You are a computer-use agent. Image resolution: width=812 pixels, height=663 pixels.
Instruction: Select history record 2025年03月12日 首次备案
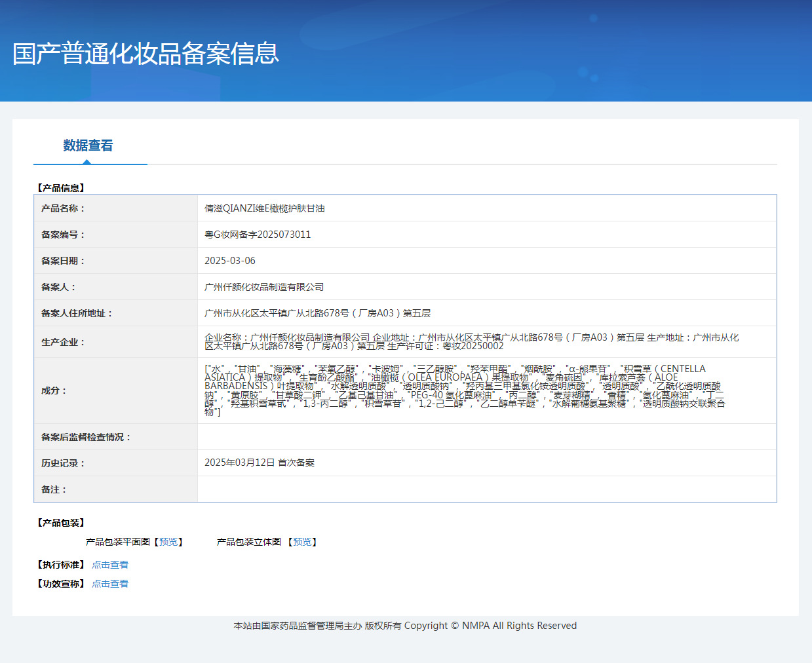tap(260, 463)
